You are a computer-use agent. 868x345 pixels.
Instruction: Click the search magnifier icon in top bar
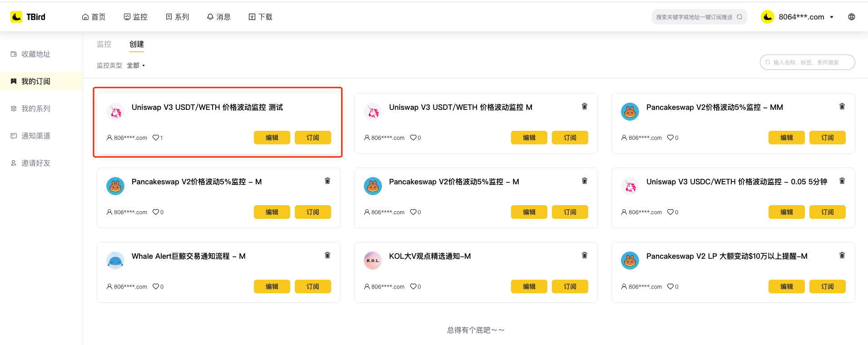[739, 17]
